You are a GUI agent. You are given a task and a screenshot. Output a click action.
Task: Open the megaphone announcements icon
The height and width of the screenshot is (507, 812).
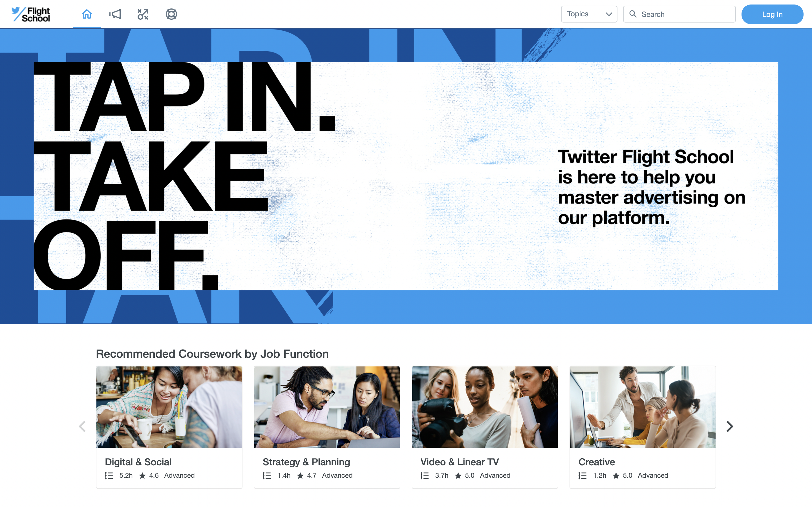pyautogui.click(x=115, y=14)
